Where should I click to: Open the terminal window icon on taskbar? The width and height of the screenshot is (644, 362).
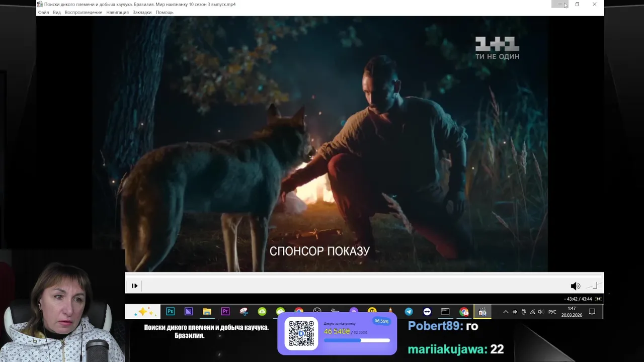click(445, 312)
